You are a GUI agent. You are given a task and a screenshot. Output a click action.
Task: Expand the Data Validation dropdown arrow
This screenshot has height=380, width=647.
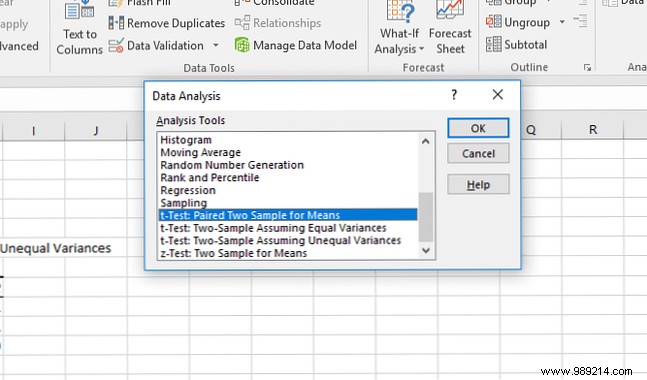point(216,45)
